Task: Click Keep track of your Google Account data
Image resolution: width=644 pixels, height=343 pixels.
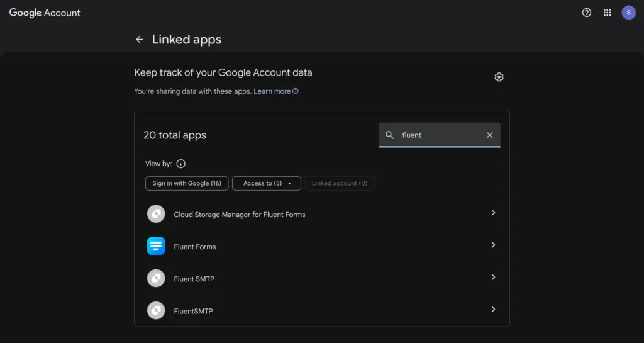Action: coord(223,73)
